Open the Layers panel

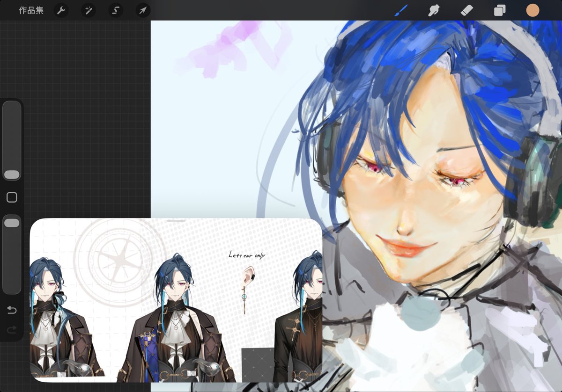(500, 10)
